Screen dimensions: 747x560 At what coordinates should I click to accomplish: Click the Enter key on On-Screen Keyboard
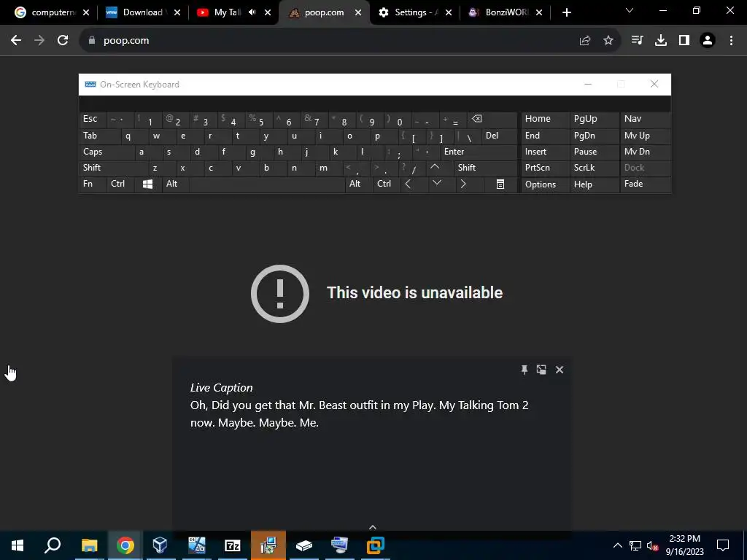(x=479, y=152)
